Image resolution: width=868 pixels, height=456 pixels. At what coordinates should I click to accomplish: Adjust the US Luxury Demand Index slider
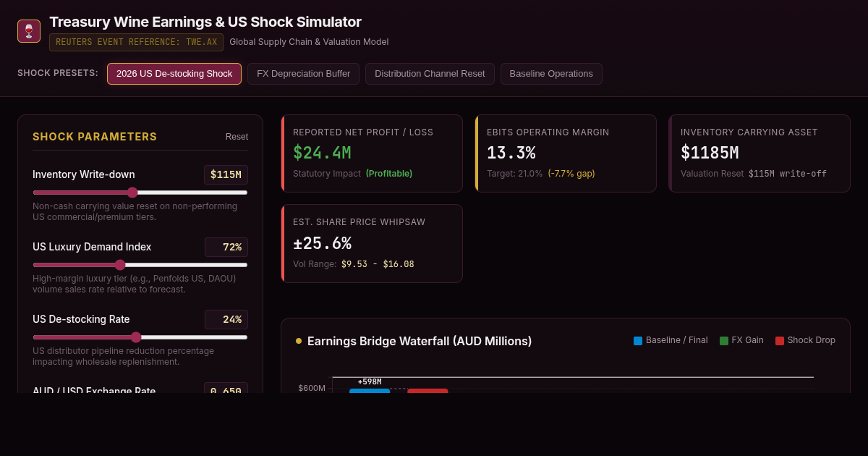[x=140, y=265]
